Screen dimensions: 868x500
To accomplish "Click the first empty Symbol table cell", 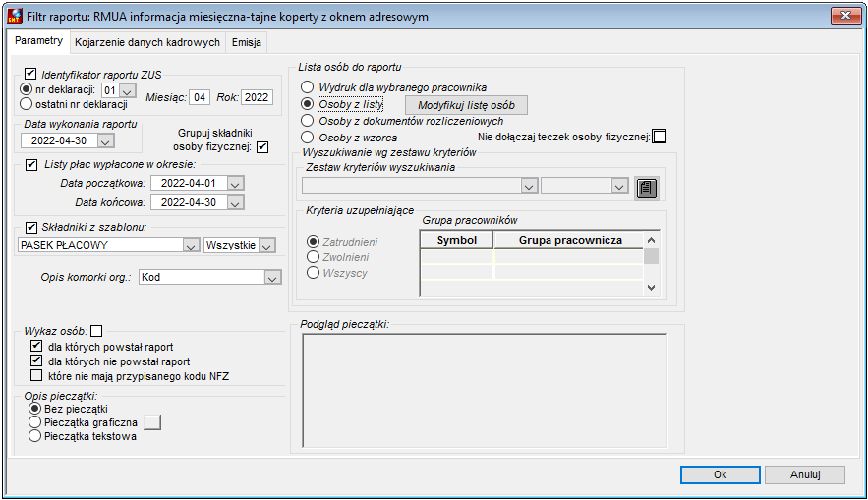I will point(456,256).
